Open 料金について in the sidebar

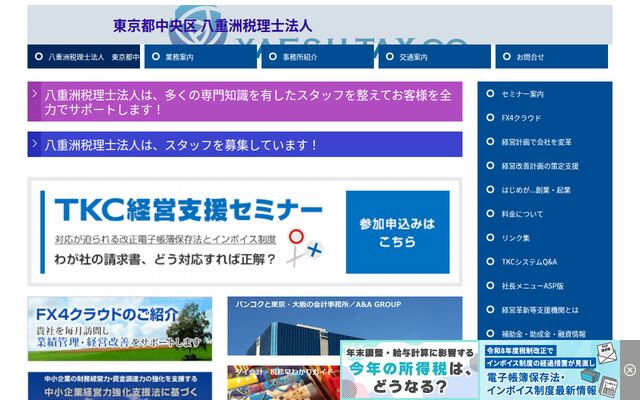[x=522, y=214]
